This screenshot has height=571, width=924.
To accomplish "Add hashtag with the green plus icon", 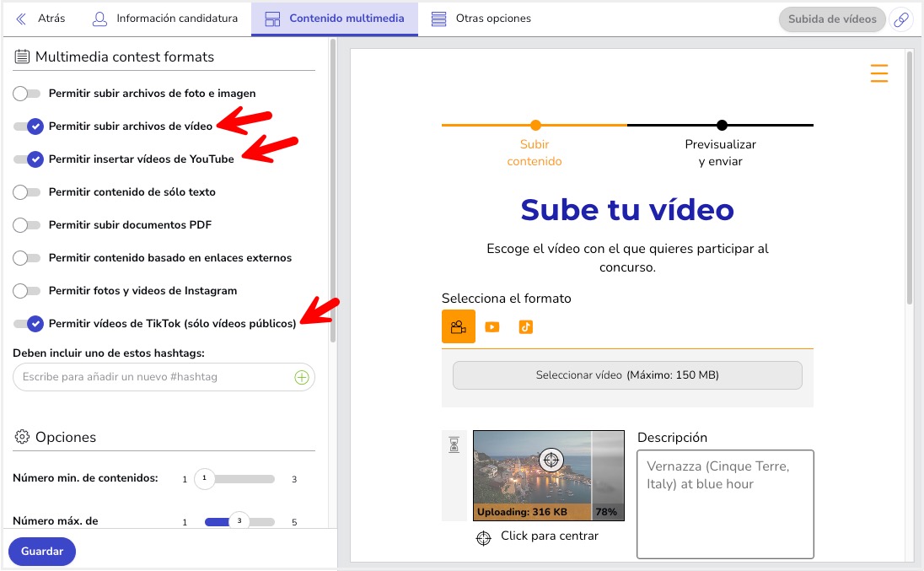I will tap(302, 377).
